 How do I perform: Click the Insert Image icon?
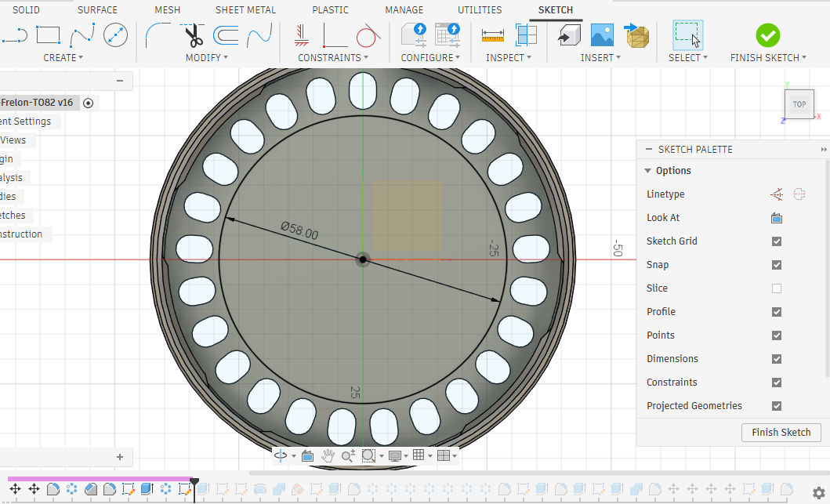pos(602,35)
